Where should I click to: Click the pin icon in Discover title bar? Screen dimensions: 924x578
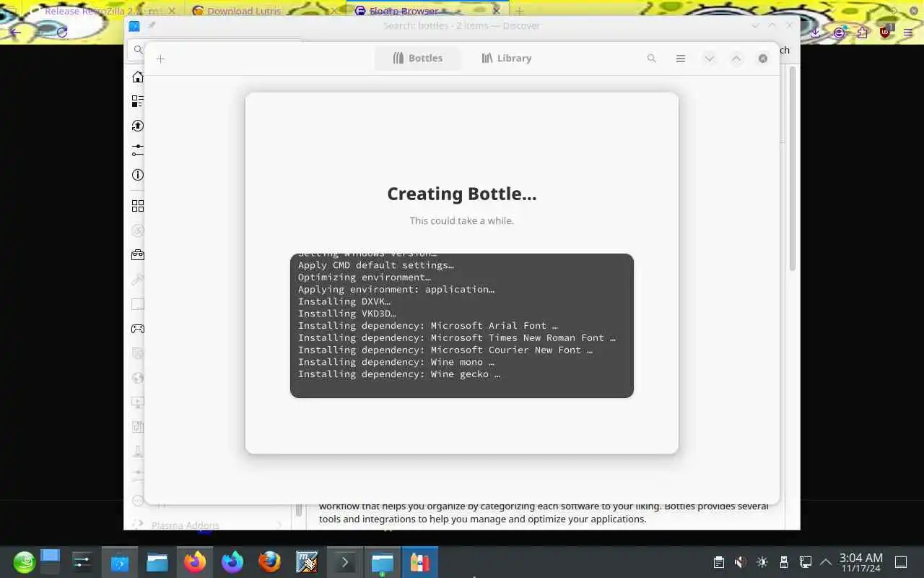[x=152, y=25]
